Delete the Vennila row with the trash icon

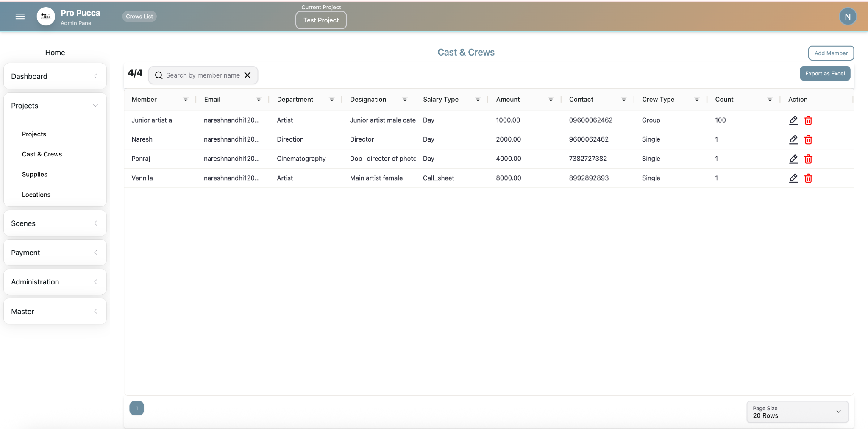pos(808,178)
